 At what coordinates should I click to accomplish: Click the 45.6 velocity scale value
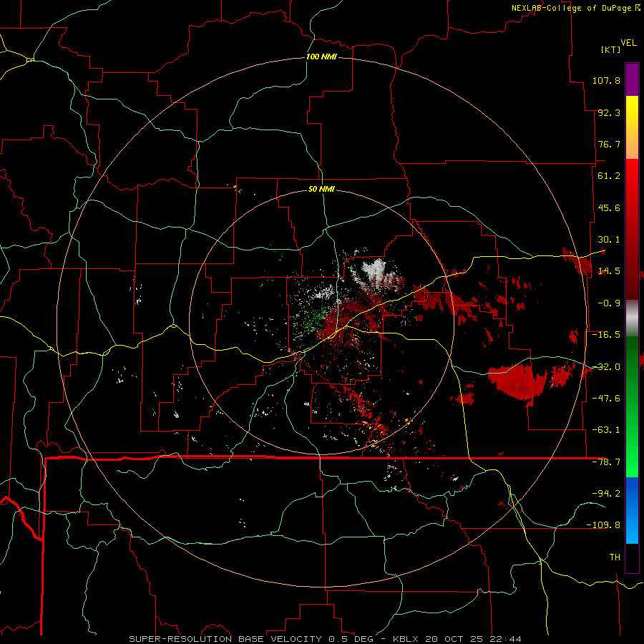coord(609,208)
